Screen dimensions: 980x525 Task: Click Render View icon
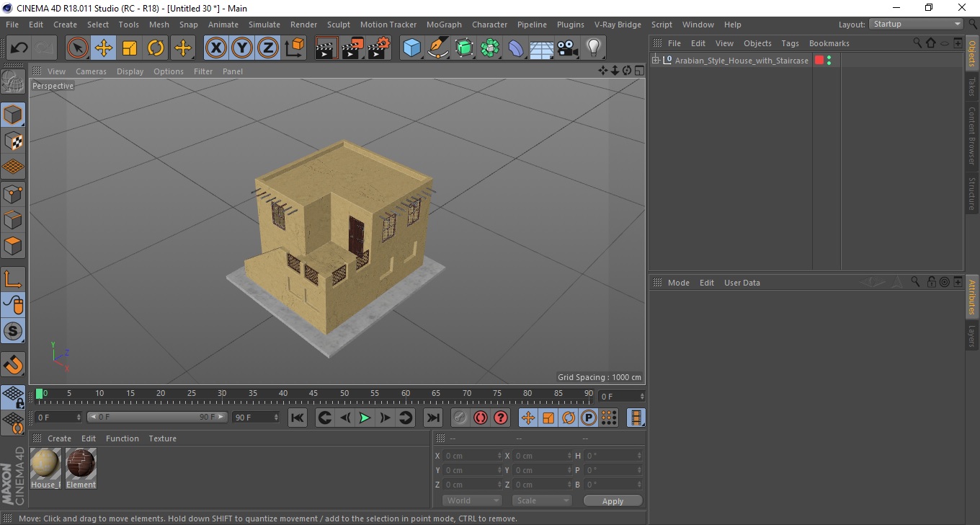[327, 48]
